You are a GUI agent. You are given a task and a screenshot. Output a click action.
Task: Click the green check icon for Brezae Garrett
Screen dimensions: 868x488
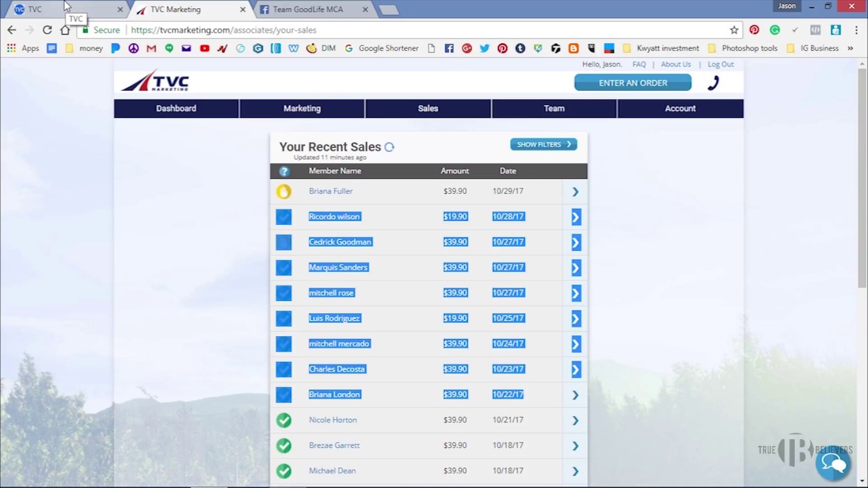click(283, 446)
